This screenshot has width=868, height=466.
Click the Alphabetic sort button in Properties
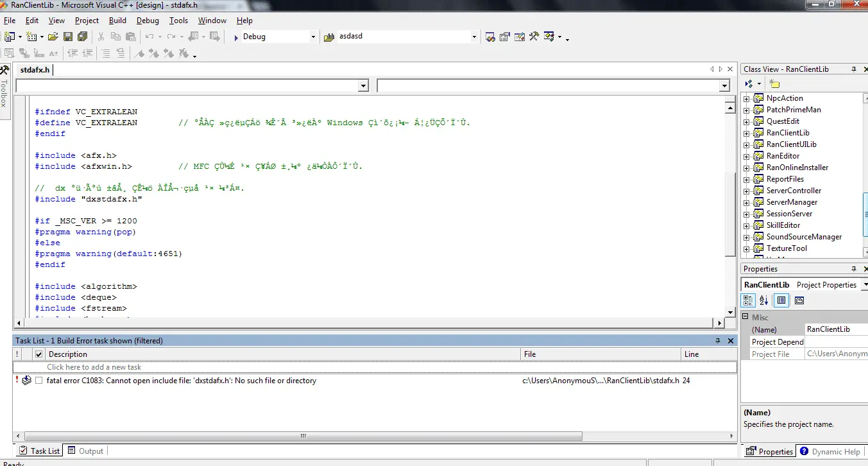point(763,300)
